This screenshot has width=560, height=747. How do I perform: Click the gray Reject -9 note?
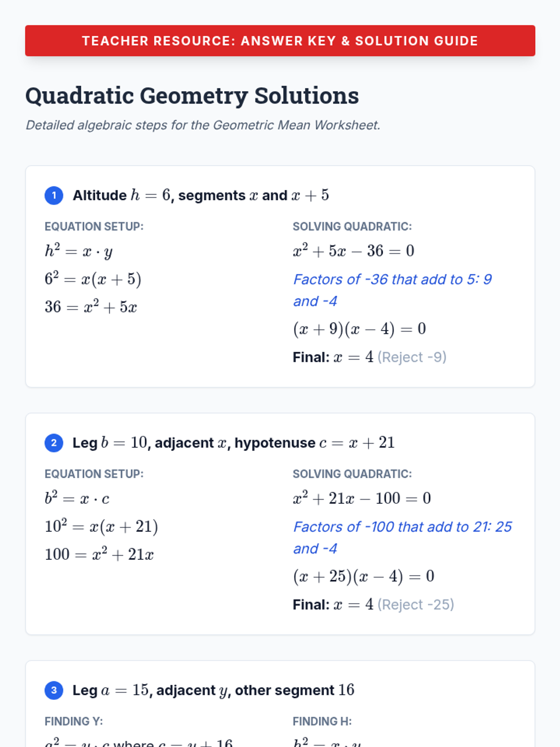[x=412, y=357]
